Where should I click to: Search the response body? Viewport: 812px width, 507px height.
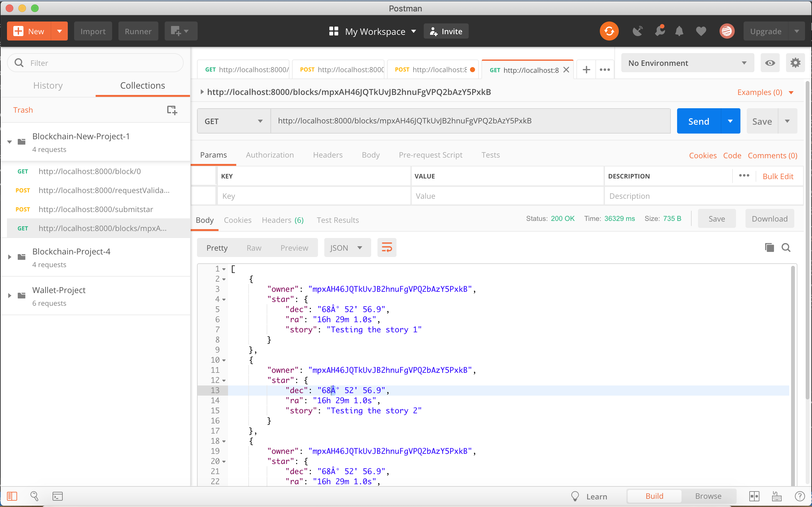pyautogui.click(x=786, y=247)
